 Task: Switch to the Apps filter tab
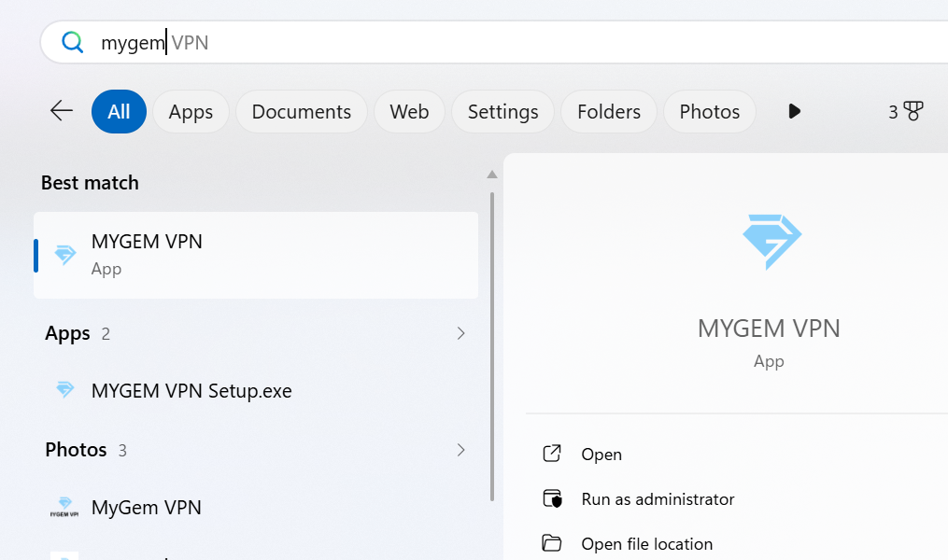coord(191,112)
